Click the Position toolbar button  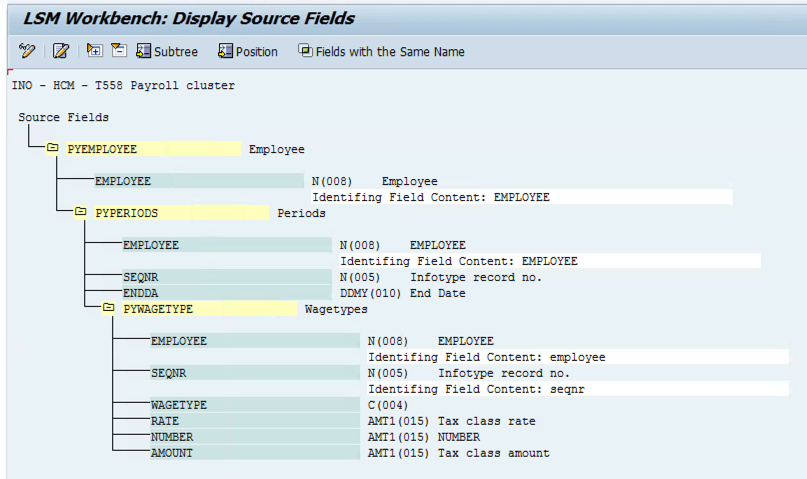[248, 51]
